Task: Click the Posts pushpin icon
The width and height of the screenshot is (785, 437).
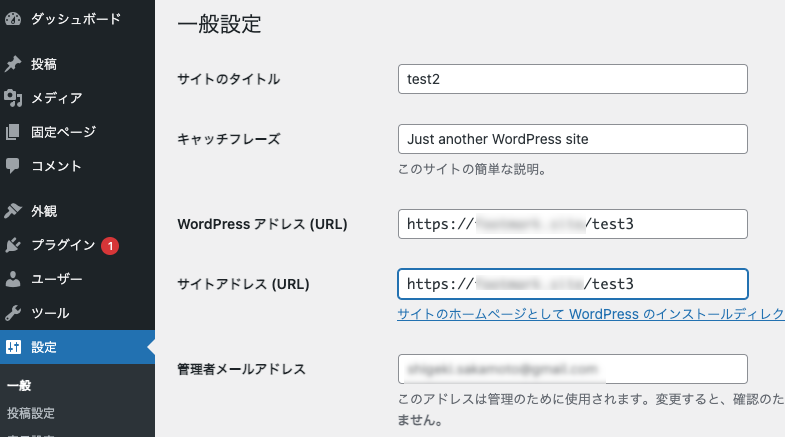Action: (x=13, y=64)
